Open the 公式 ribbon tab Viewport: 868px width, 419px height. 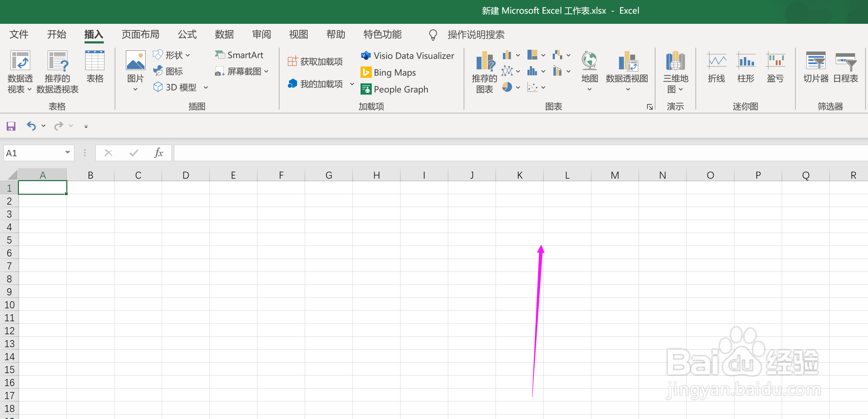187,34
